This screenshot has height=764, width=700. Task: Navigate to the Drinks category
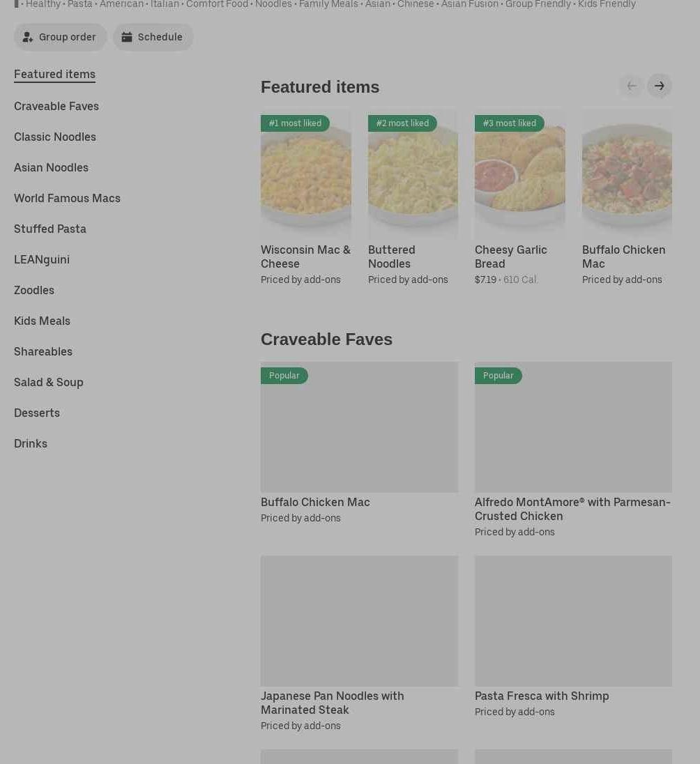[x=31, y=443]
